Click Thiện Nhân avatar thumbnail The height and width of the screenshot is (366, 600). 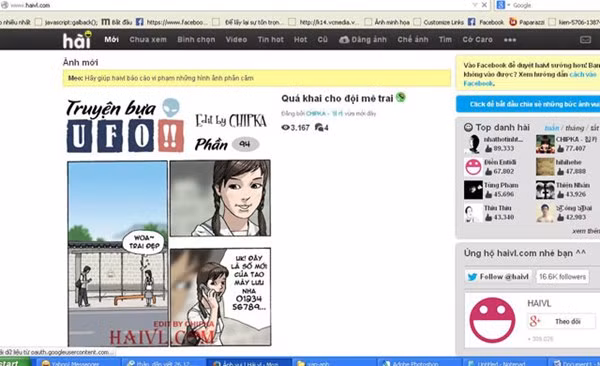coord(545,190)
